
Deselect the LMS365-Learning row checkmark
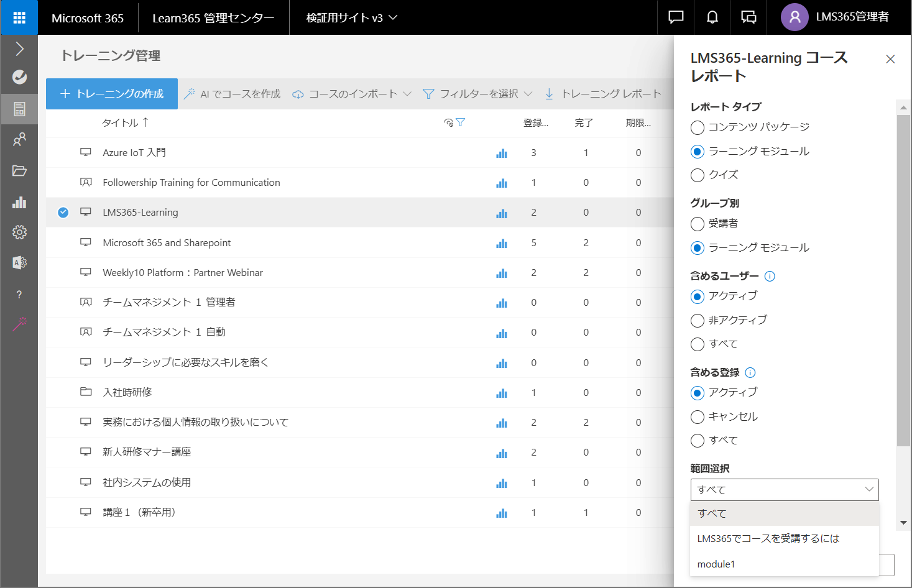pos(63,213)
